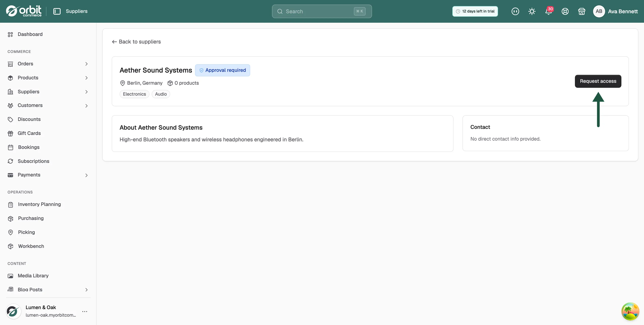644x325 pixels.
Task: Click the Lumen & Oak store logo
Action: click(14, 311)
